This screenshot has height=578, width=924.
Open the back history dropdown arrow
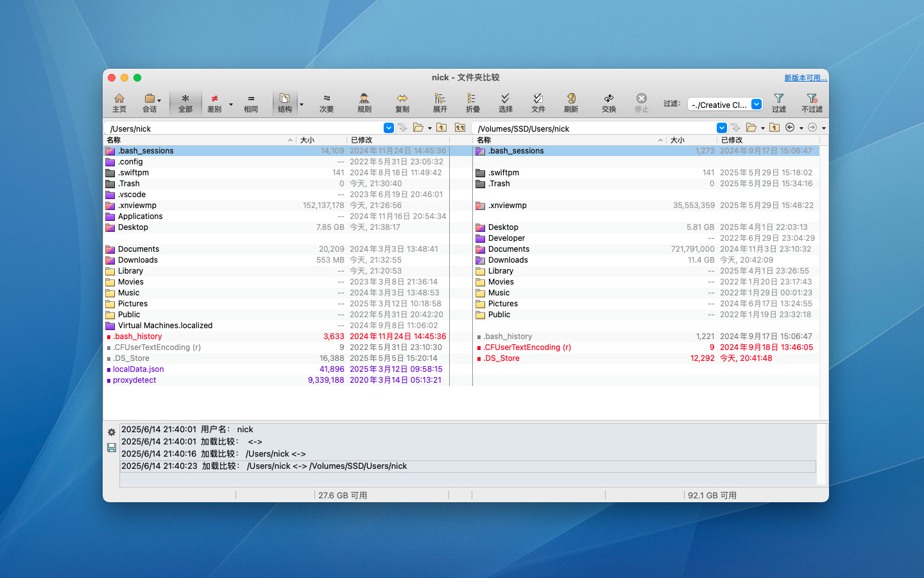click(x=801, y=128)
